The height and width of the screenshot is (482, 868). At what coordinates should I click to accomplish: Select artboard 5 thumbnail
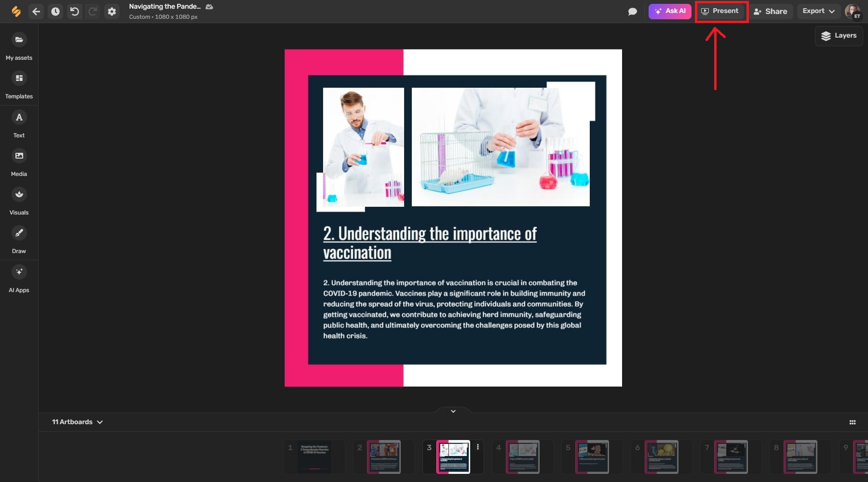pos(592,456)
